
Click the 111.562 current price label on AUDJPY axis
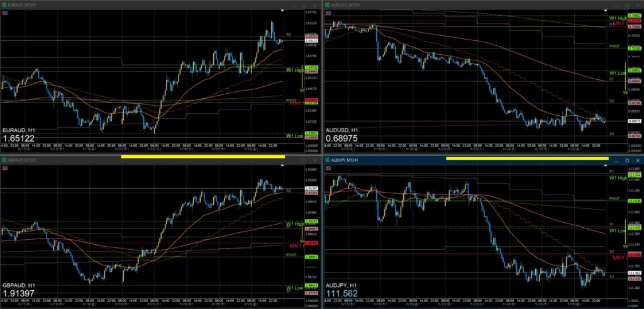(x=635, y=273)
